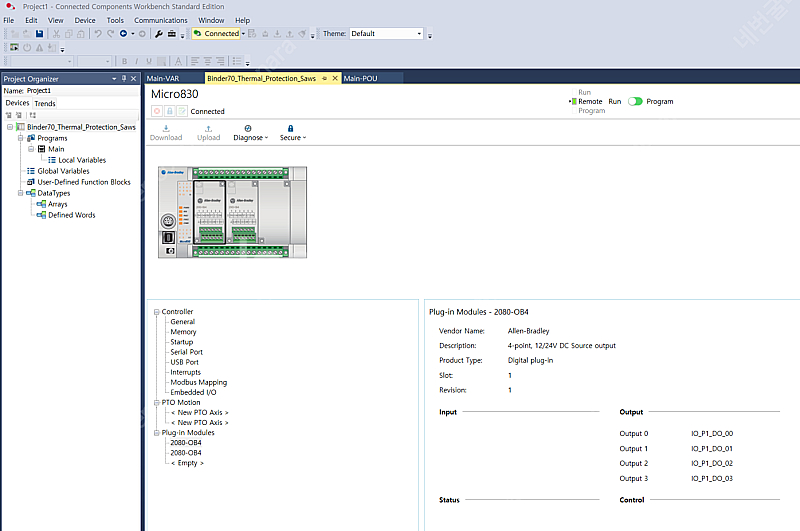Open the Trends tab in Project Organizer
The height and width of the screenshot is (531, 800).
pyautogui.click(x=45, y=104)
